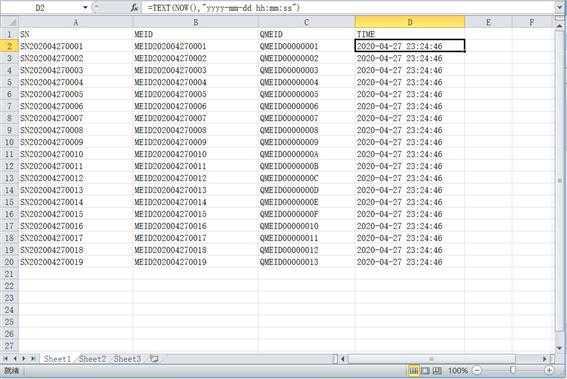Select row 25 header
The height and width of the screenshot is (379, 567).
(x=9, y=322)
